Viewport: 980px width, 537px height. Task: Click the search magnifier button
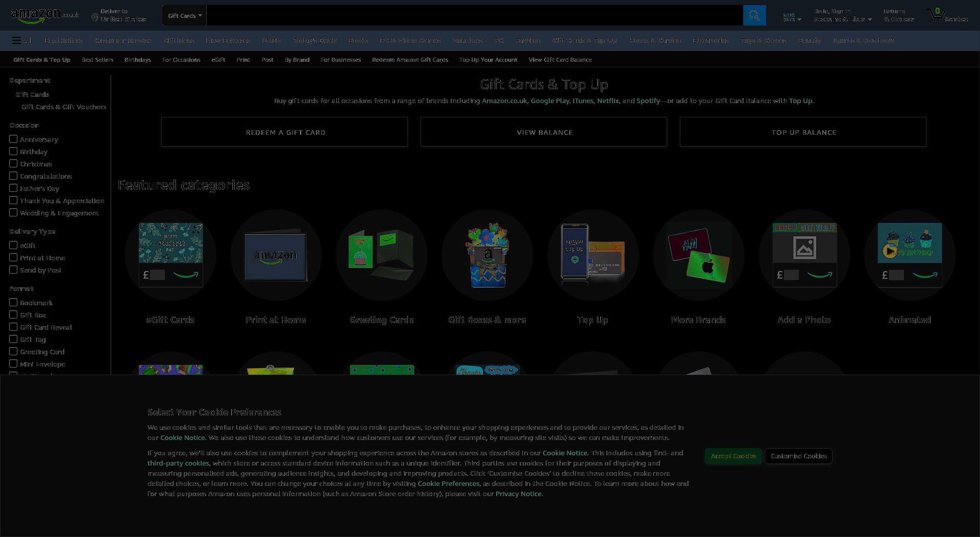point(754,15)
